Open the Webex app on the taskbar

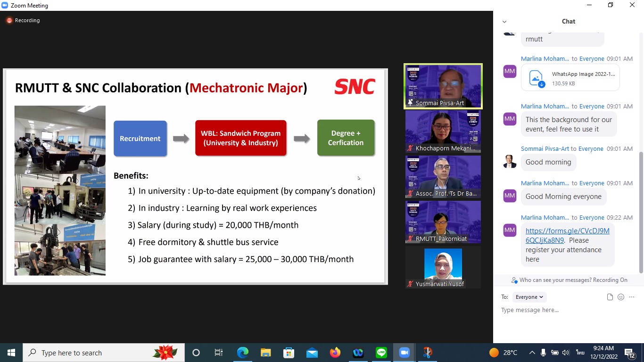[358, 353]
